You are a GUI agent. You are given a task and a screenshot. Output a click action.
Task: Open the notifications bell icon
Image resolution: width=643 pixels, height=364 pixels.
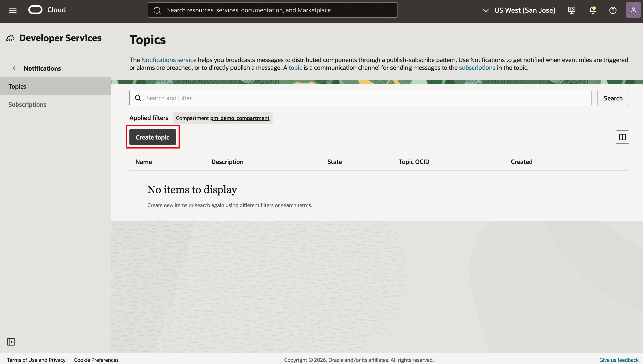(x=593, y=10)
